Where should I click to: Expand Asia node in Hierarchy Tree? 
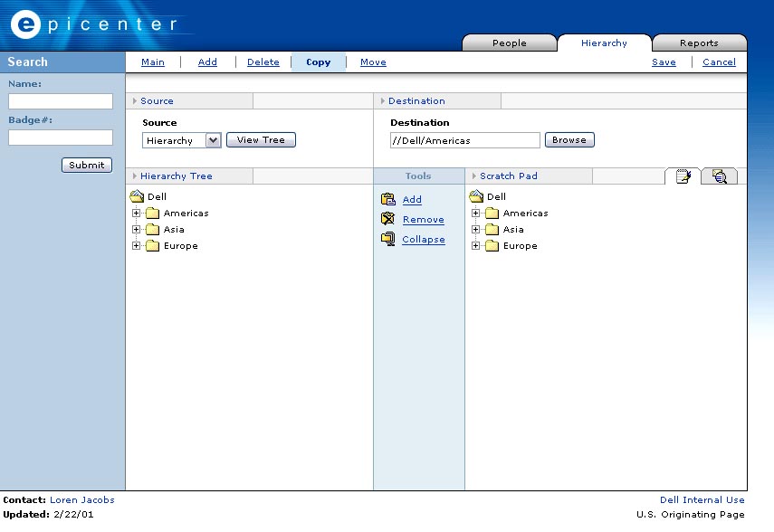tap(136, 230)
